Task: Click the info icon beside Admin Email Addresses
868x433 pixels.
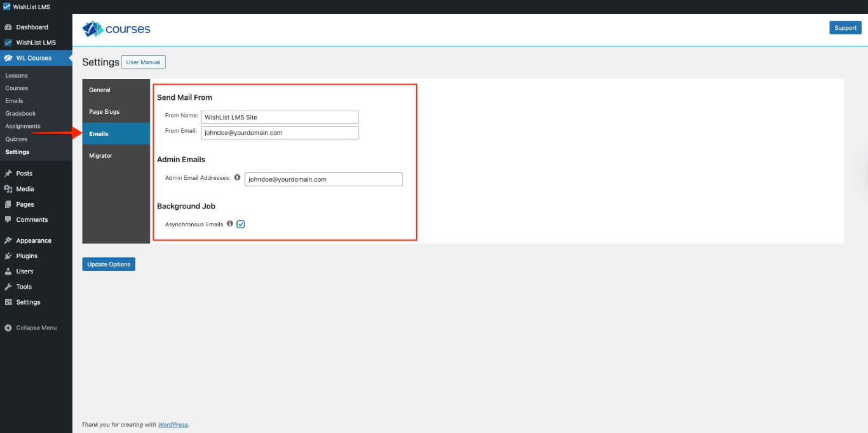Action: 237,178
